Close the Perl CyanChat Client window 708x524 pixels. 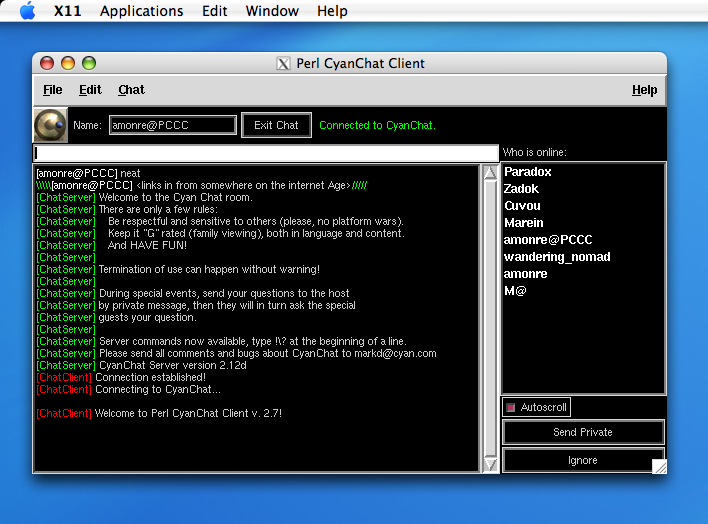coord(47,63)
